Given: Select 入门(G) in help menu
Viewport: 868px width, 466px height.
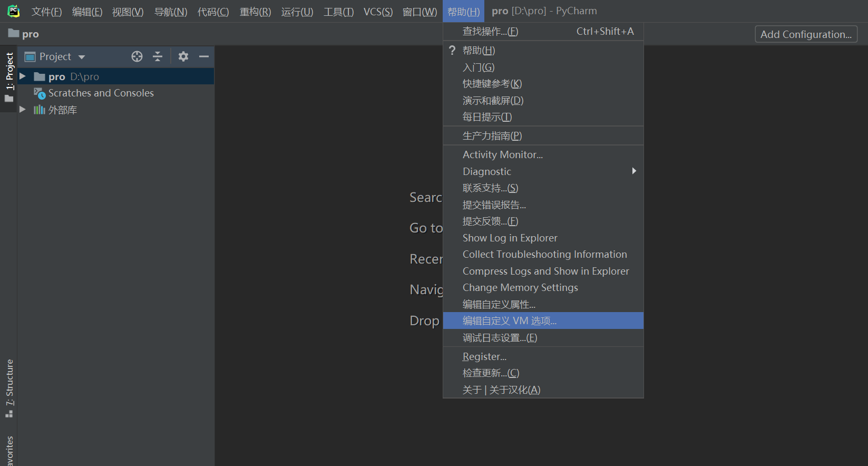Looking at the screenshot, I should [543, 67].
